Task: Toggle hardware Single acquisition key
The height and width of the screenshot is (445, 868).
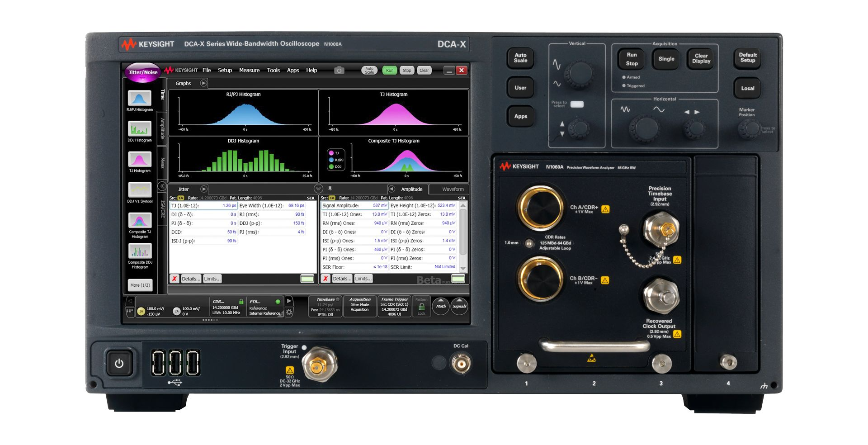Action: click(666, 59)
